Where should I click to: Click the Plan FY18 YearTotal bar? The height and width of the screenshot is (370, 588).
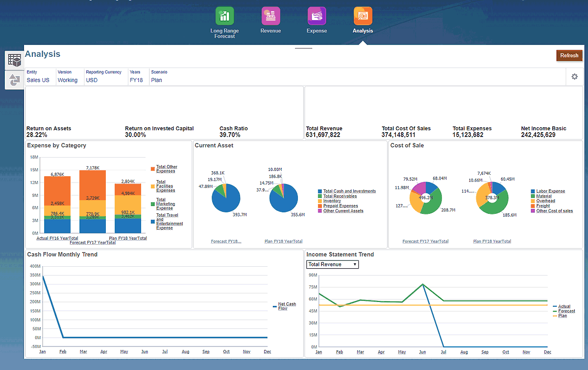click(127, 208)
